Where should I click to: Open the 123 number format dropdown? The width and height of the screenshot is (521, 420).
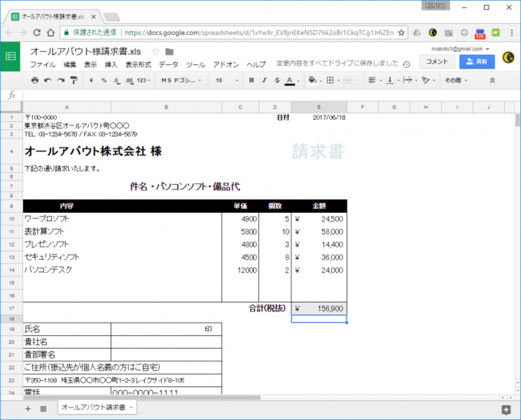(144, 80)
